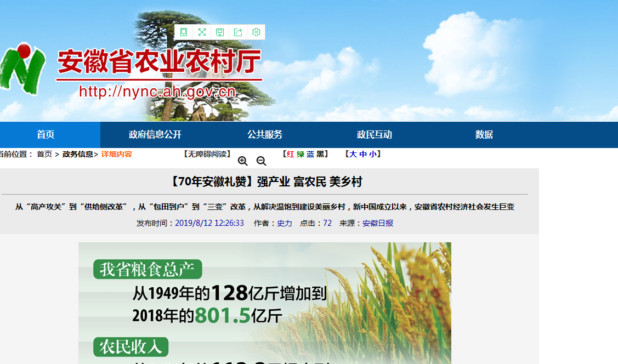Click the grain production infographic image

click(264, 303)
